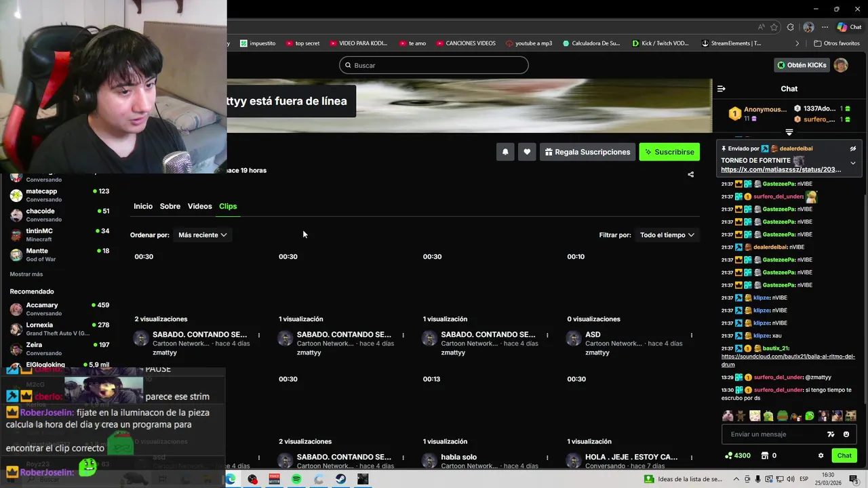Open the pinned x.com tournament link
Image resolution: width=868 pixels, height=488 pixels.
pos(781,169)
